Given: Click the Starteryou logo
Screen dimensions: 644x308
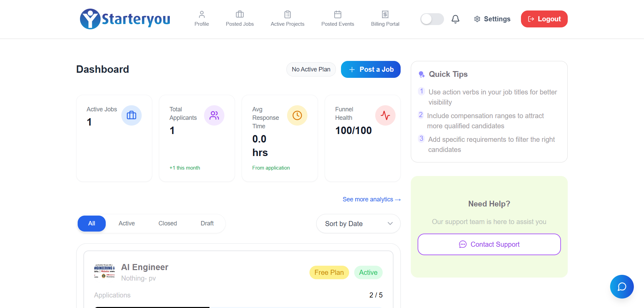Looking at the screenshot, I should pos(125,19).
